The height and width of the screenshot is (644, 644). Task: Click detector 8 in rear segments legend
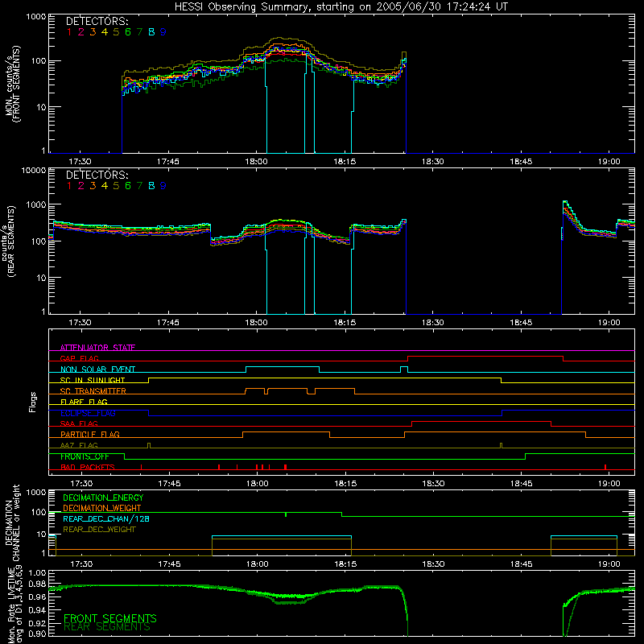151,186
